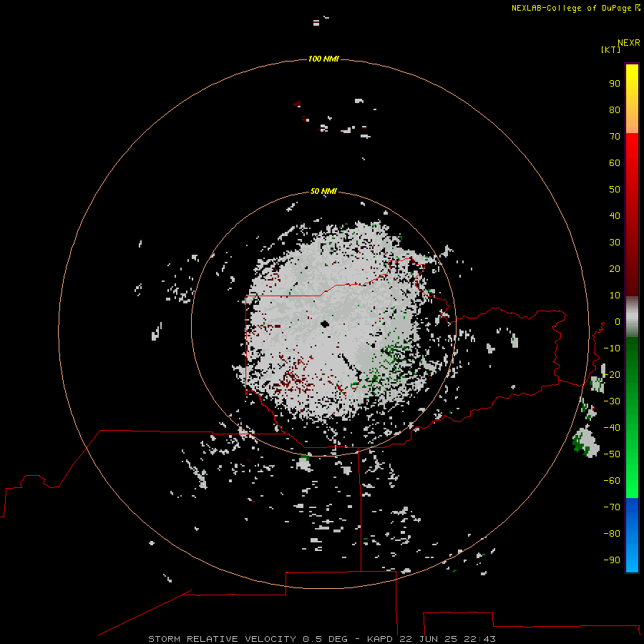
Task: Click the 30 value on the velocity scale
Action: (x=615, y=243)
